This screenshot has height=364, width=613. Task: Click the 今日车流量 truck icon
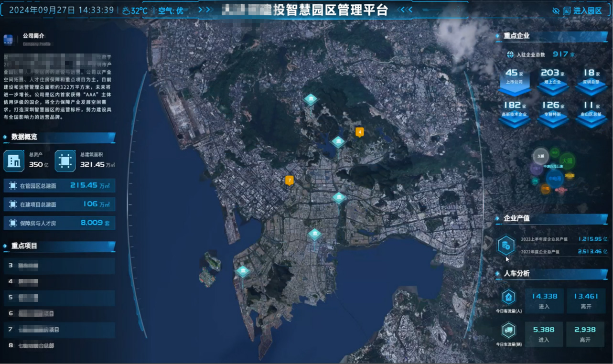pyautogui.click(x=508, y=330)
